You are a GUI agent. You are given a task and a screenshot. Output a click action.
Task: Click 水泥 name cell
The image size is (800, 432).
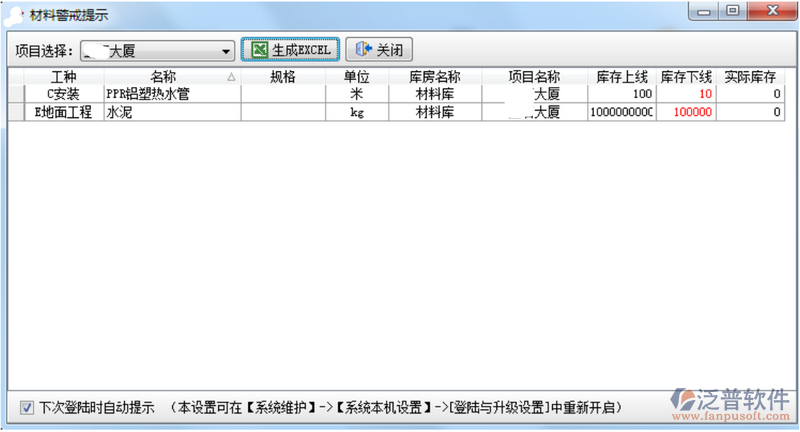point(172,112)
